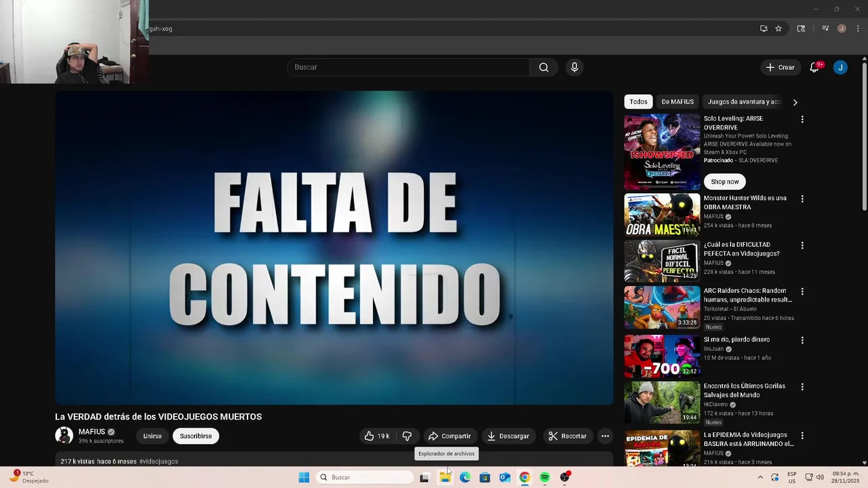Open Chrome media controls icon
This screenshot has height=488, width=868.
825,28
